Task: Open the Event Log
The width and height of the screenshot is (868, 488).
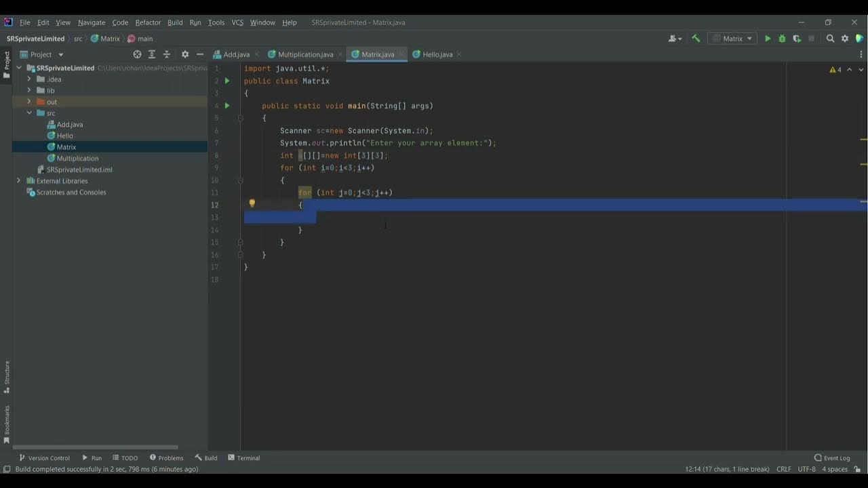Action: pos(832,458)
